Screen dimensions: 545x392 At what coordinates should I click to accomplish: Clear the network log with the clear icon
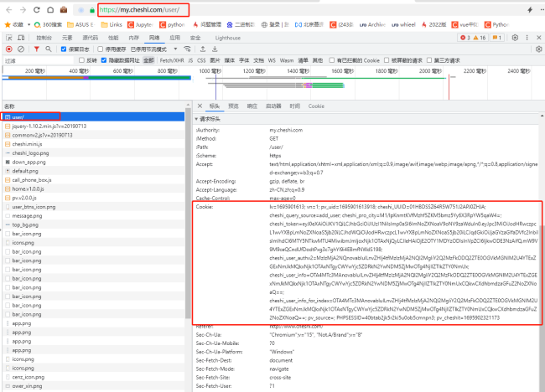tap(21, 49)
